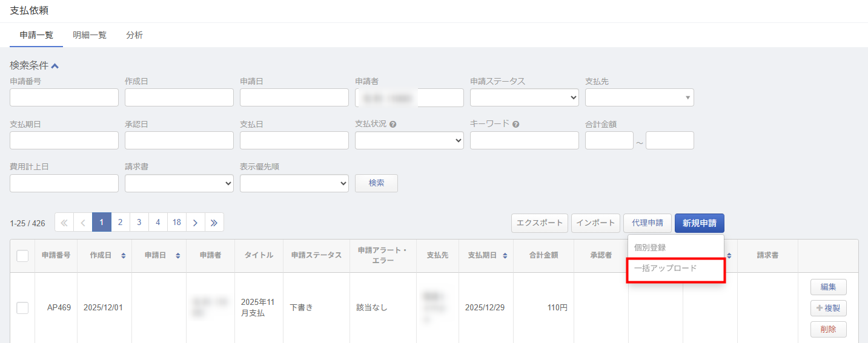Go to the last page arrow
868x343 pixels.
[214, 223]
